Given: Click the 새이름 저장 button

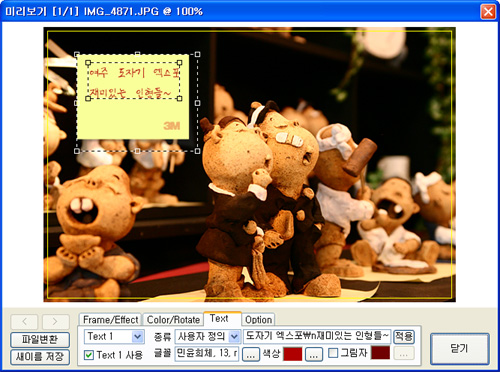Looking at the screenshot, I should pyautogui.click(x=40, y=357).
